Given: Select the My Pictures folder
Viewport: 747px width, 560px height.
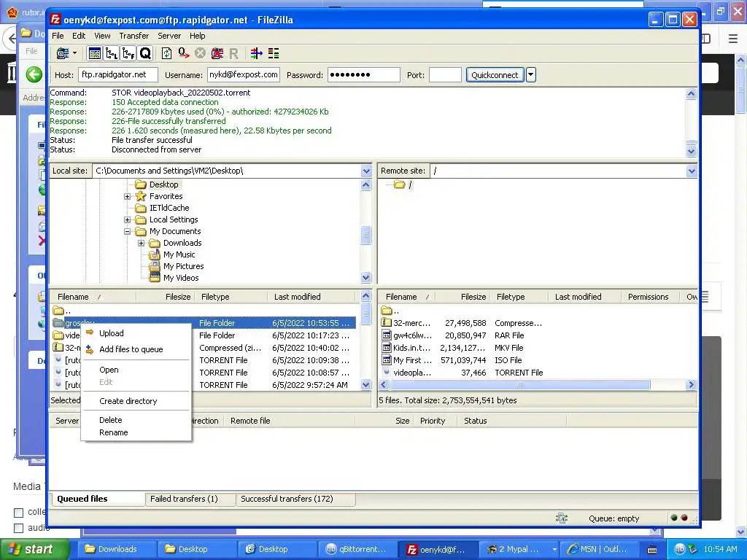Looking at the screenshot, I should 183,266.
